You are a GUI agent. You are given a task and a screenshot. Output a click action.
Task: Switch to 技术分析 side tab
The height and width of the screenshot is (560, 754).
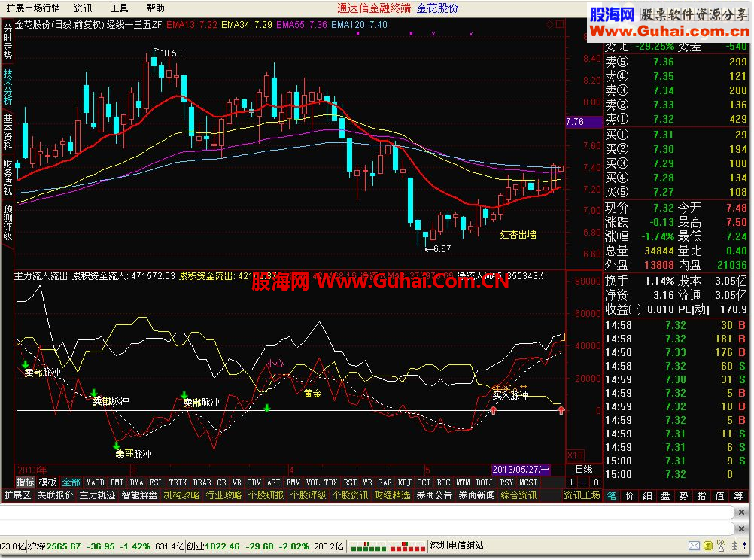click(x=8, y=87)
